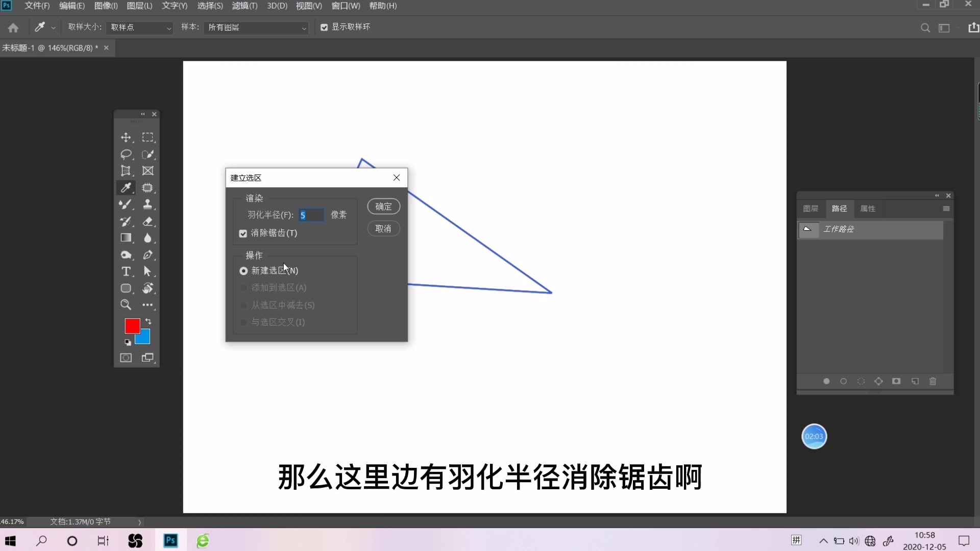The image size is (980, 551).
Task: Stroke path with brush circle icon
Action: [844, 381]
